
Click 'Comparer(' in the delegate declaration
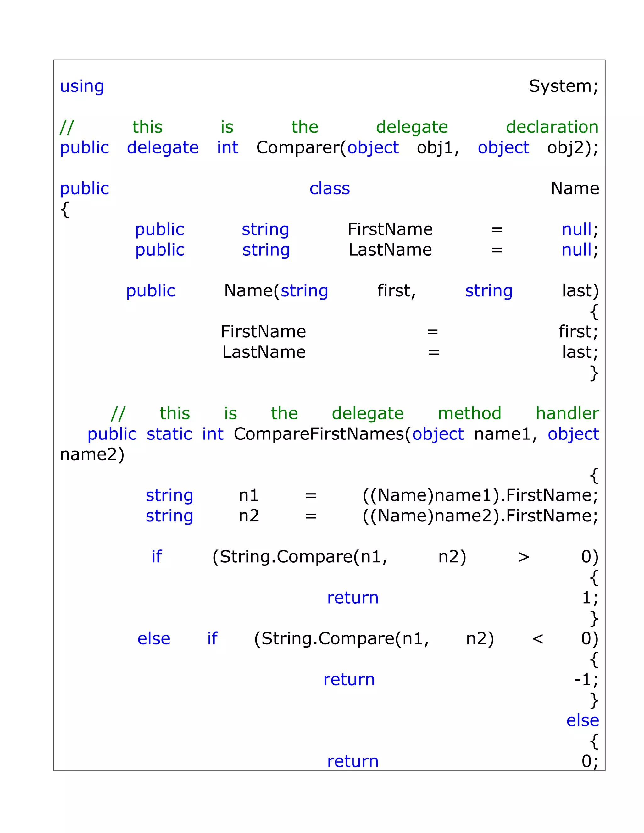301,148
